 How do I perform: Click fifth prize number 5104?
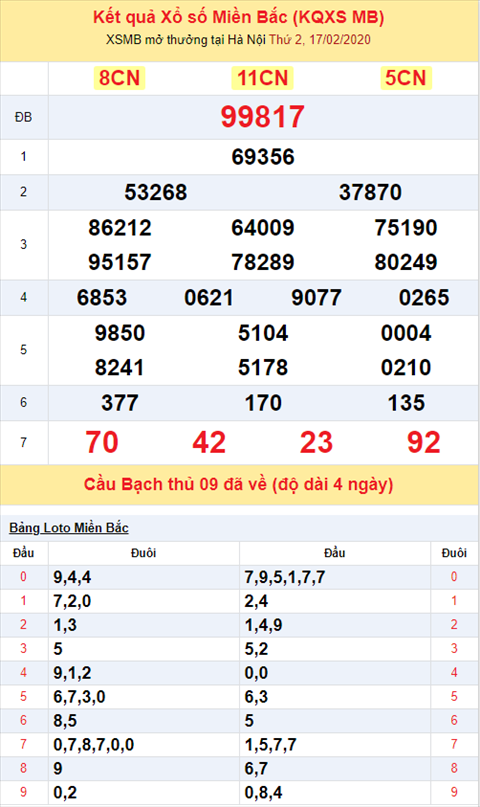263,334
